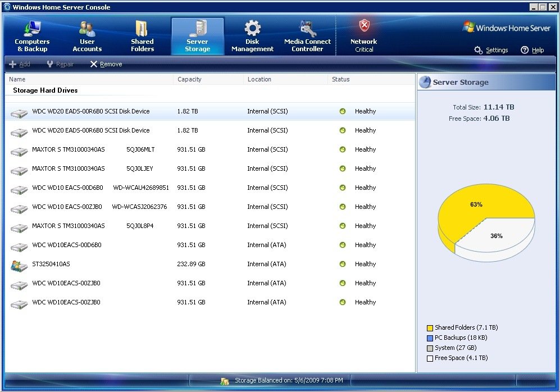Open Settings

point(491,50)
